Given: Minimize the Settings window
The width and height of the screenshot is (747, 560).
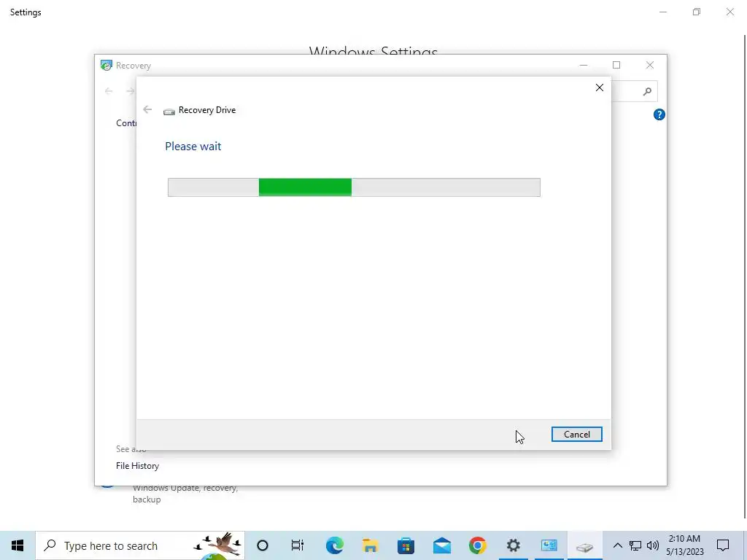Looking at the screenshot, I should tap(662, 12).
